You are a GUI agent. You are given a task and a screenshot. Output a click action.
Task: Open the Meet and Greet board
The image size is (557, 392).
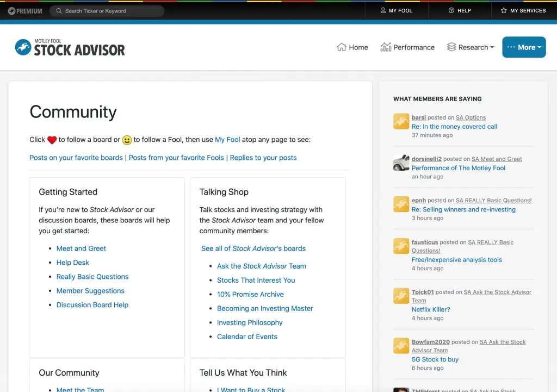tap(81, 248)
